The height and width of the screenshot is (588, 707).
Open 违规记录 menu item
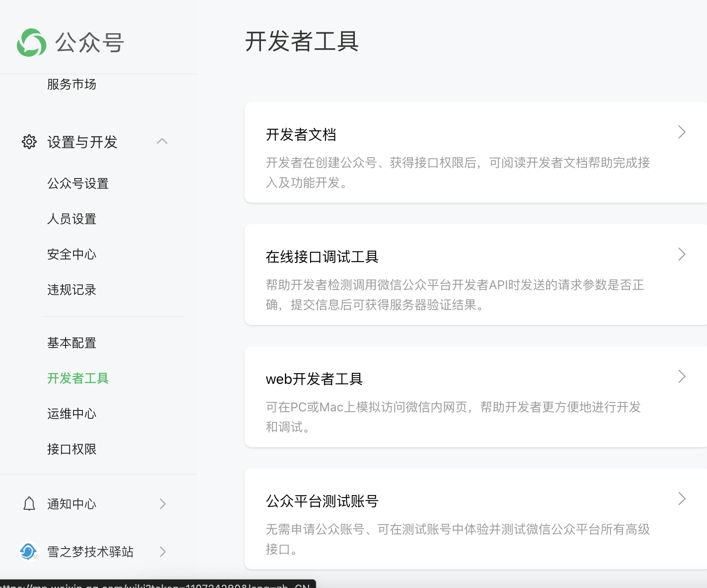tap(72, 290)
